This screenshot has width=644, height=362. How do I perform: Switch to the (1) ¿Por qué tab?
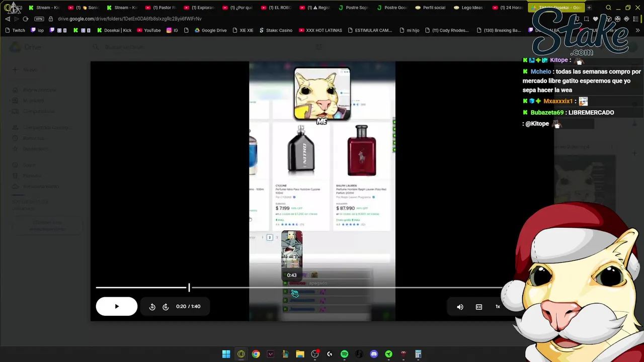[x=238, y=8]
